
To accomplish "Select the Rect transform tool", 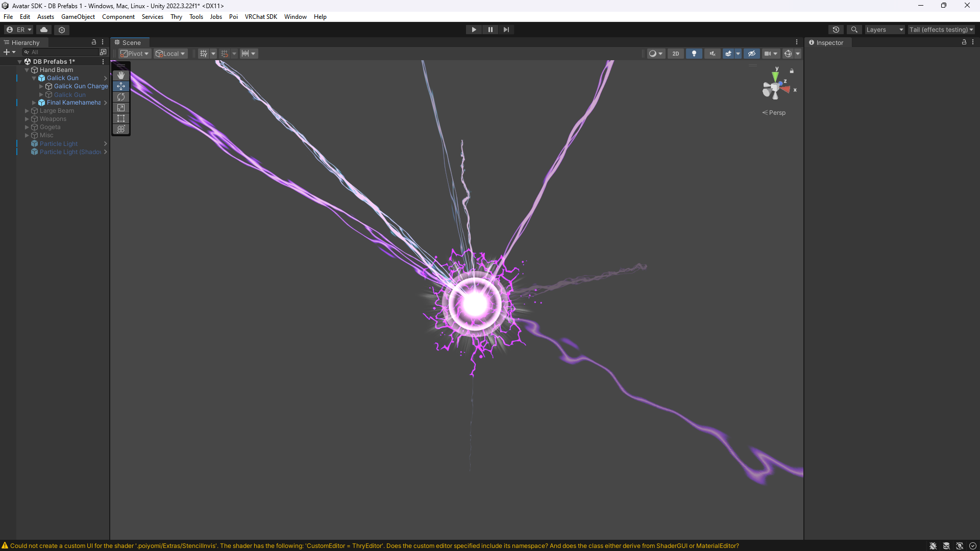I will [x=121, y=118].
